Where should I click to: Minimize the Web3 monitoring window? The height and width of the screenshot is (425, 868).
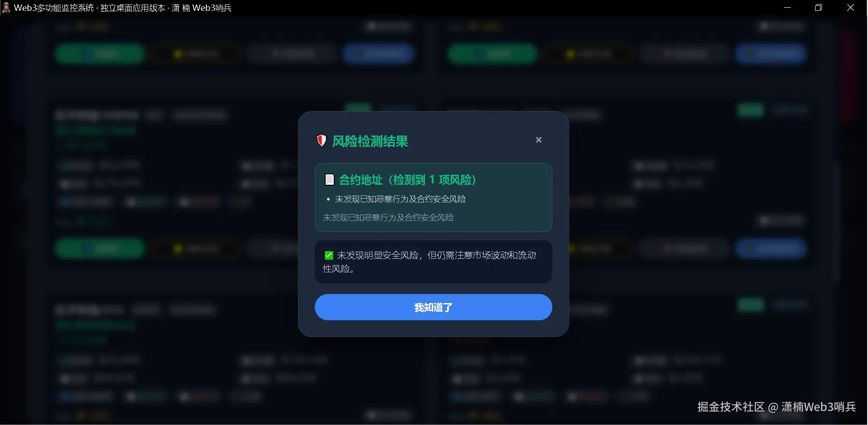pyautogui.click(x=787, y=8)
